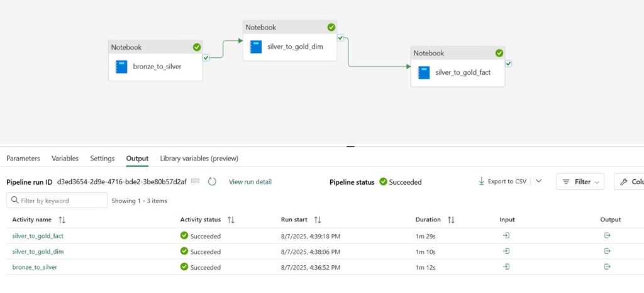Viewport: 644px width, 293px height.
Task: Click the bronze_to_silver on-success checkbox connector
Action: coord(206,58)
